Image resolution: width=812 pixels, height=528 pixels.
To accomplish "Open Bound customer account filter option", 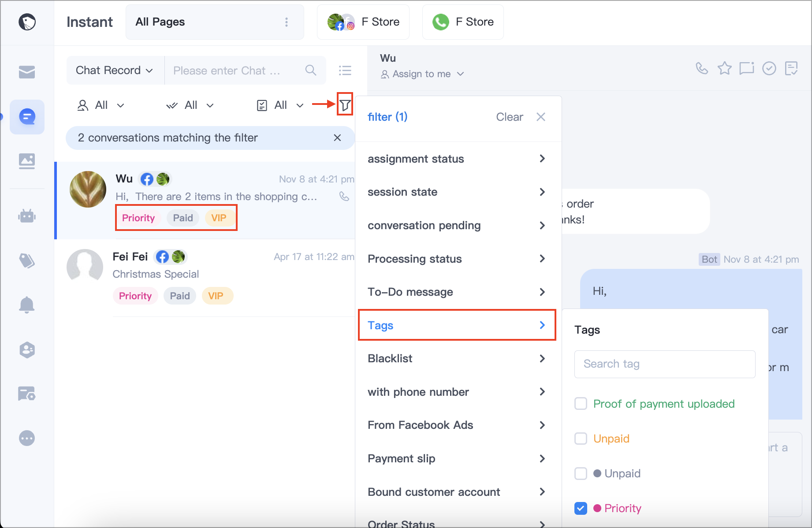I will [x=457, y=492].
